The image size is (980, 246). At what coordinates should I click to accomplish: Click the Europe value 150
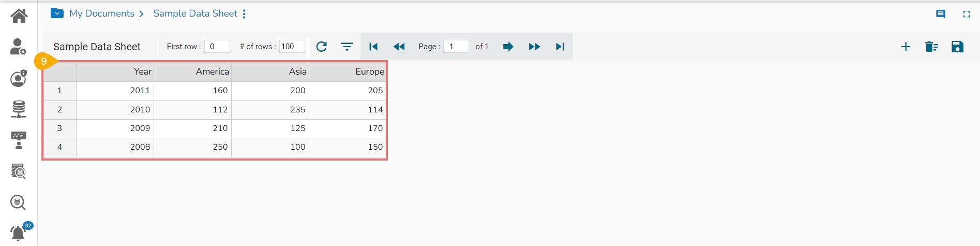tap(347, 147)
